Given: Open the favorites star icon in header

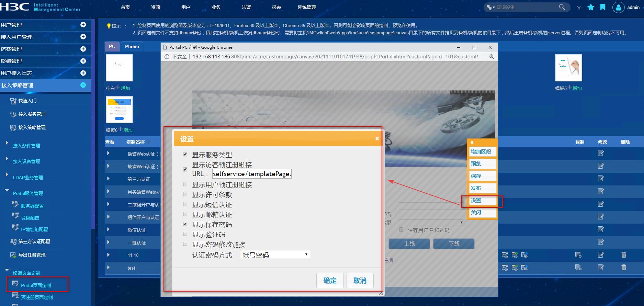Looking at the screenshot, I should tap(591, 7).
